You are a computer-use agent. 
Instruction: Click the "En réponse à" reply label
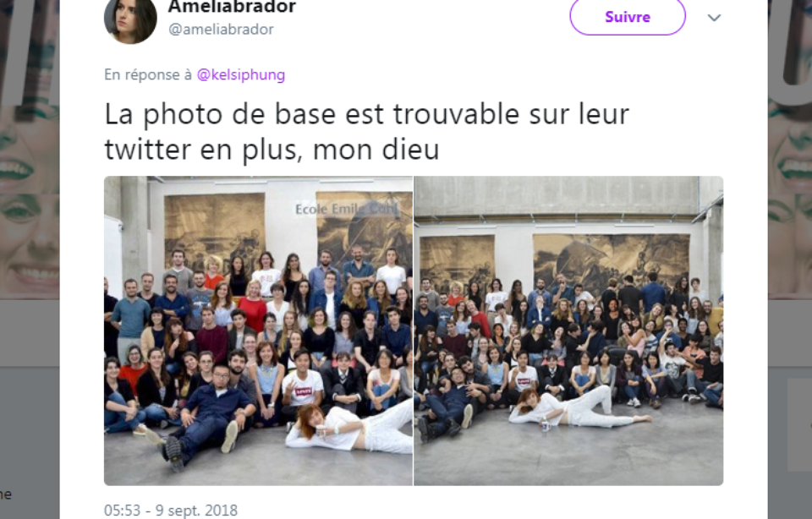148,74
